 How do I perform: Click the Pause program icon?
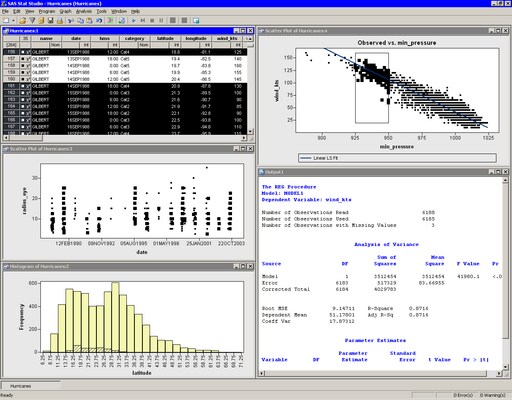pos(161,21)
